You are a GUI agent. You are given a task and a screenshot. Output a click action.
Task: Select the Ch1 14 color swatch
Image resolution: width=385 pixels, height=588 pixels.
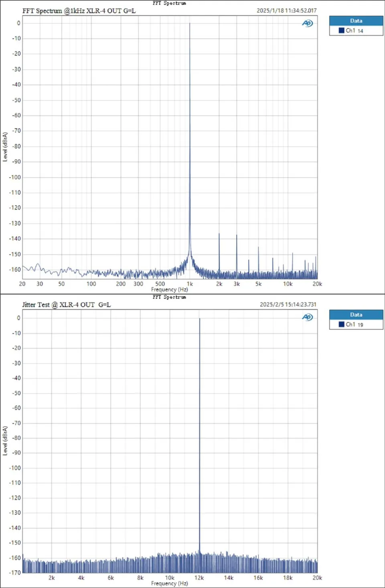342,30
